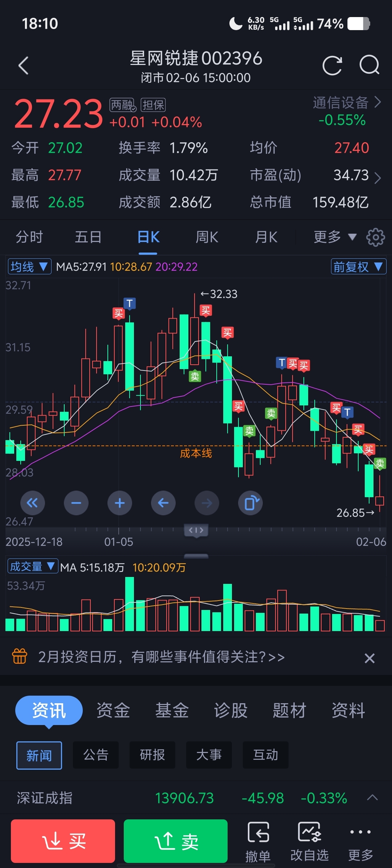Select 研报 sub-tab
Image resolution: width=392 pixels, height=868 pixels.
click(152, 755)
